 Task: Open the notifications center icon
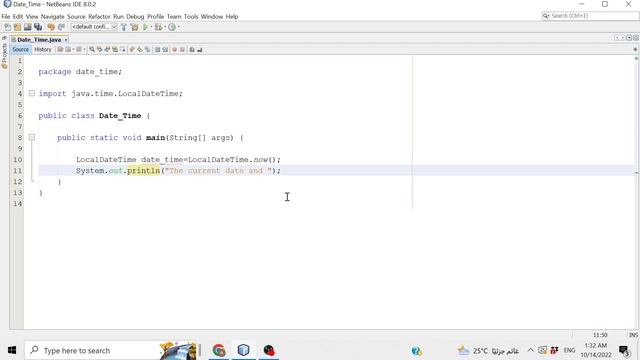pos(624,351)
